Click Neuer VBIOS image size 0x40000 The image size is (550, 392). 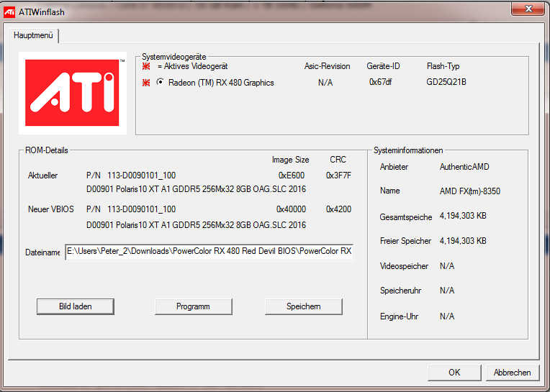(x=291, y=209)
